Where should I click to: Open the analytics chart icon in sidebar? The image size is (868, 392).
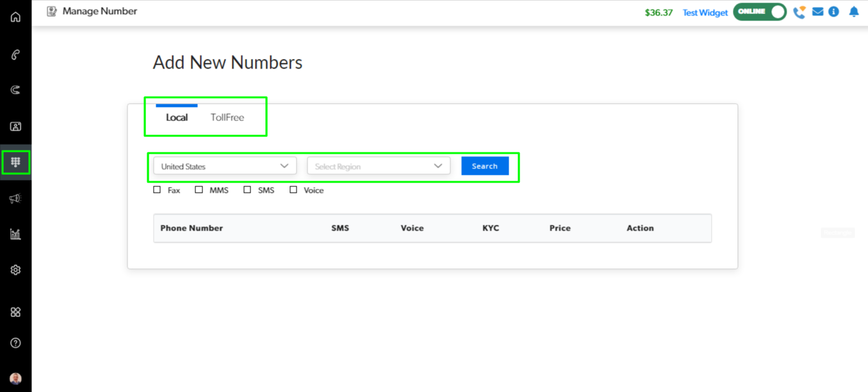(15, 234)
